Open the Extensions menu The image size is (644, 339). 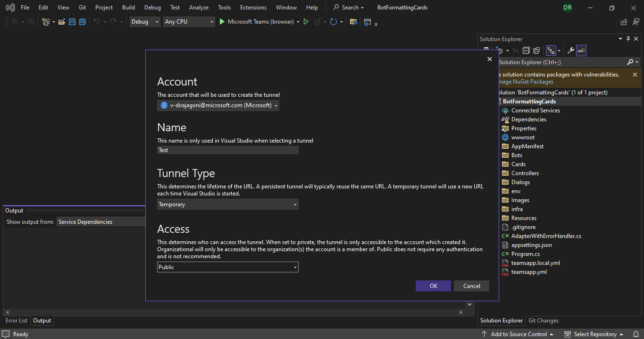(253, 8)
